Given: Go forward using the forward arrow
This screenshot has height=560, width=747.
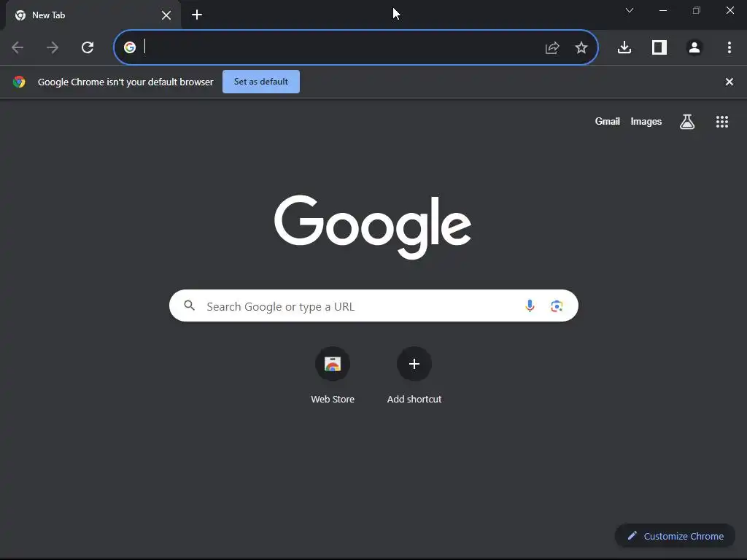Looking at the screenshot, I should click(53, 47).
